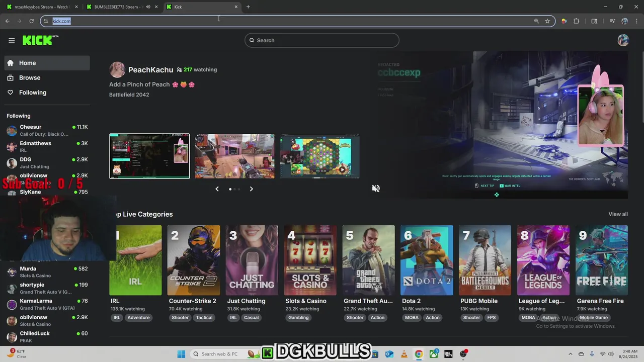644x362 pixels.
Task: Show hidden system tray icons chevron
Action: (570, 354)
